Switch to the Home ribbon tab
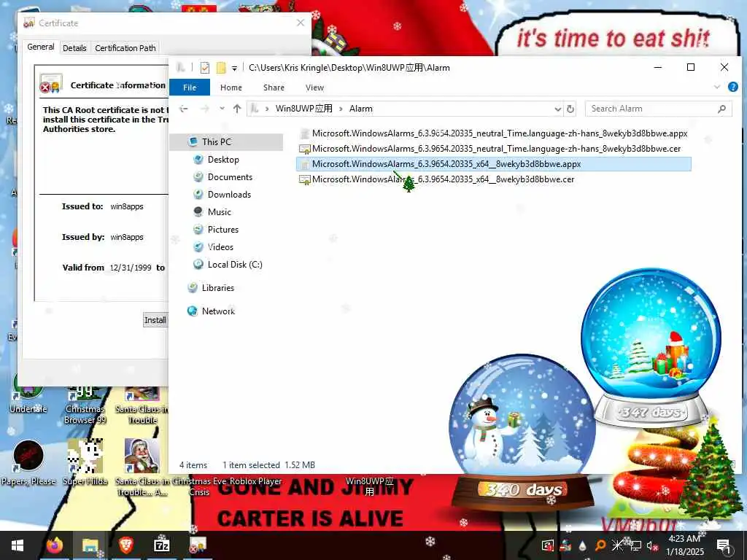The image size is (747, 560). (x=231, y=87)
